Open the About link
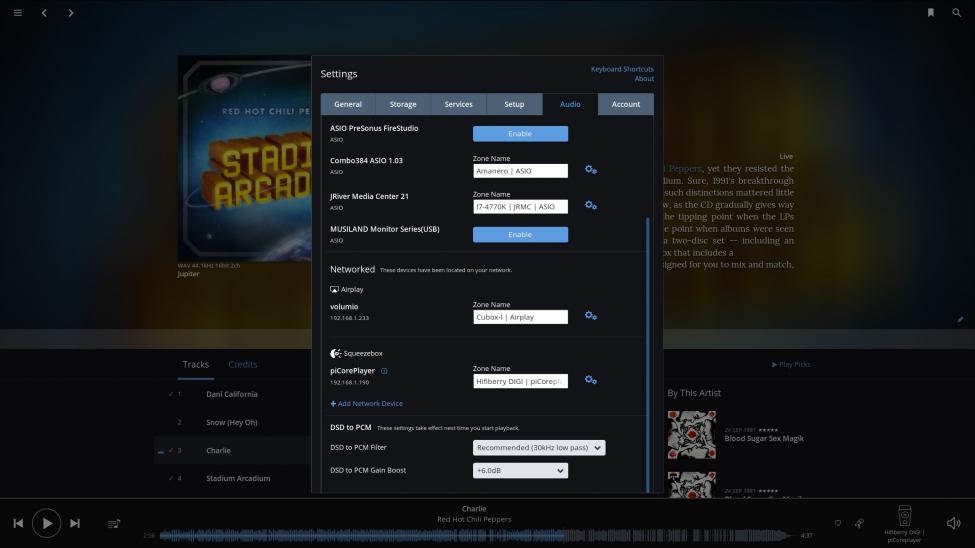This screenshot has height=548, width=975. [x=644, y=78]
